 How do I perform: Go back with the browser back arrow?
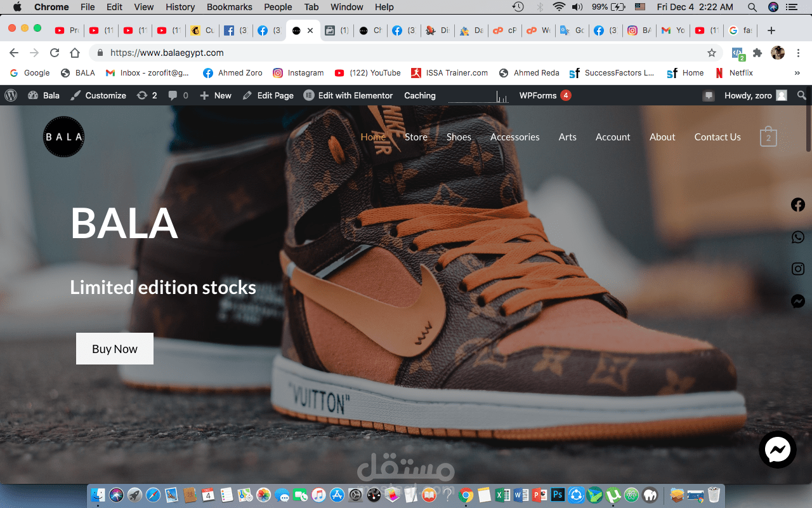[14, 53]
